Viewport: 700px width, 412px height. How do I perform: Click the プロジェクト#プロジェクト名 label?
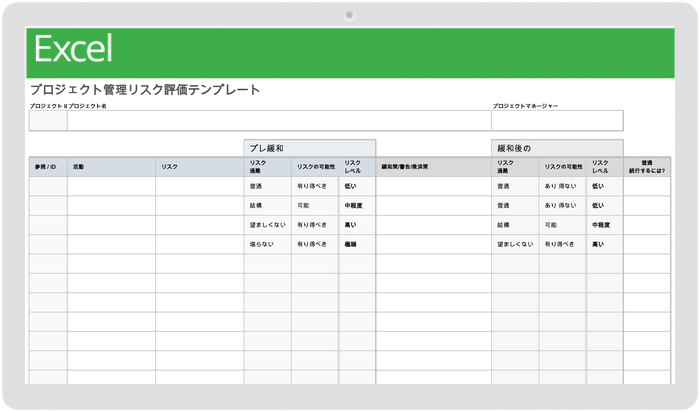click(68, 106)
